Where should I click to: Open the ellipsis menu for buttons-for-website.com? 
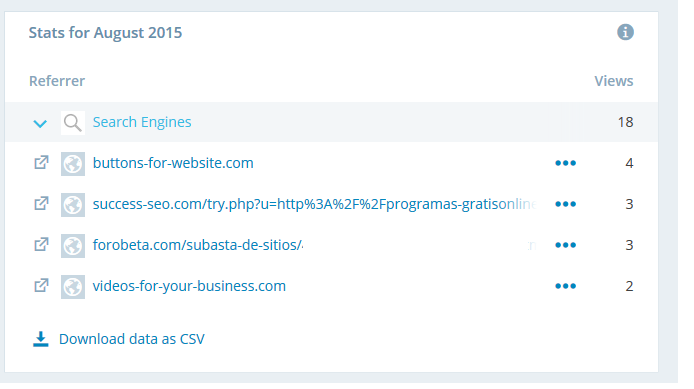[x=565, y=163]
